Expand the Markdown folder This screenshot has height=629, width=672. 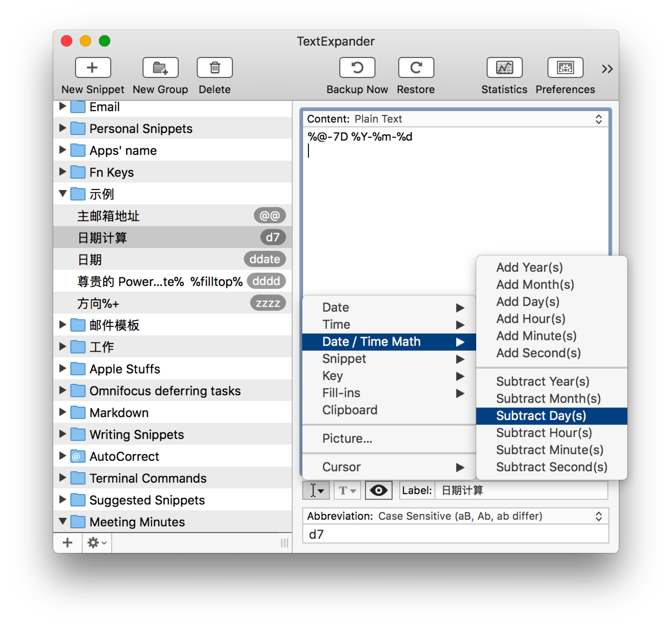62,412
